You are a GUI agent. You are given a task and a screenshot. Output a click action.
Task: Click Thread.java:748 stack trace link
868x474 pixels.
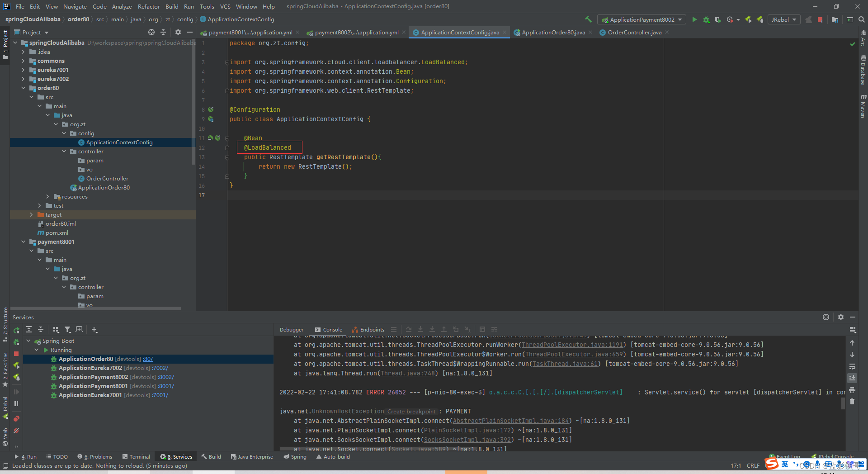point(407,373)
